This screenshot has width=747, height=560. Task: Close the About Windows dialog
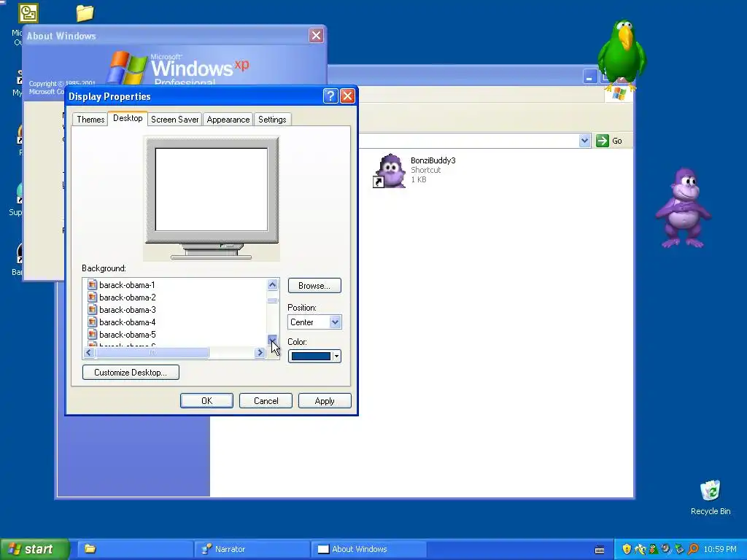click(316, 35)
